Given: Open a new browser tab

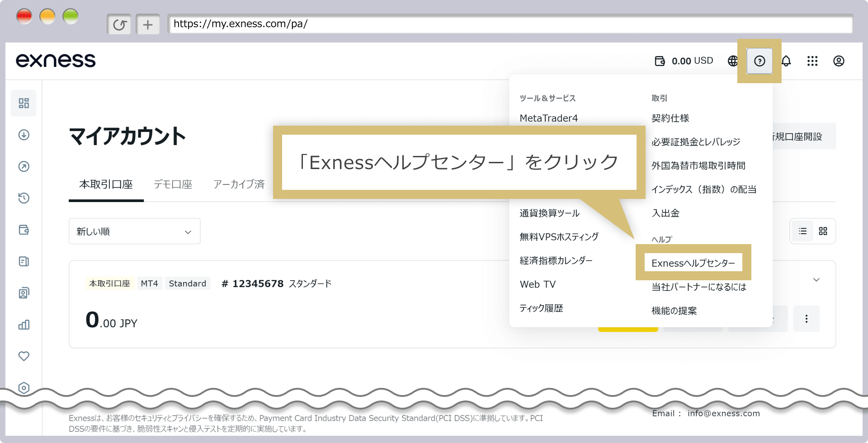Looking at the screenshot, I should pos(148,24).
